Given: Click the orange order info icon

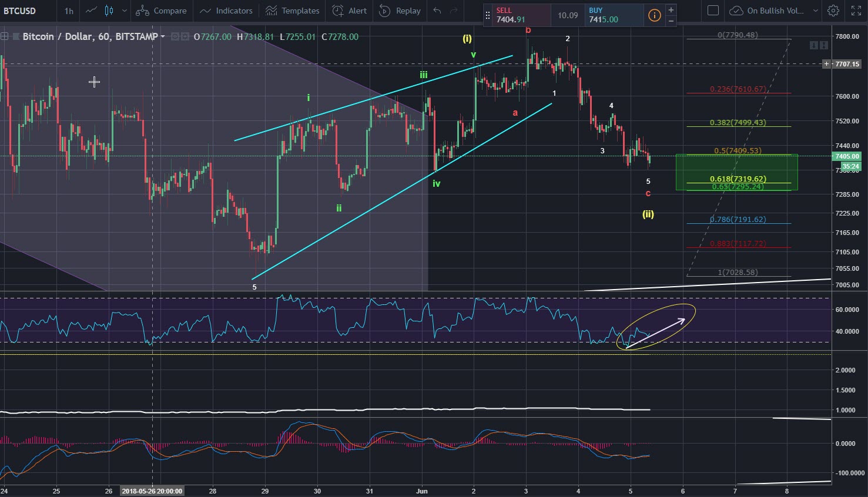Looking at the screenshot, I should [x=654, y=15].
